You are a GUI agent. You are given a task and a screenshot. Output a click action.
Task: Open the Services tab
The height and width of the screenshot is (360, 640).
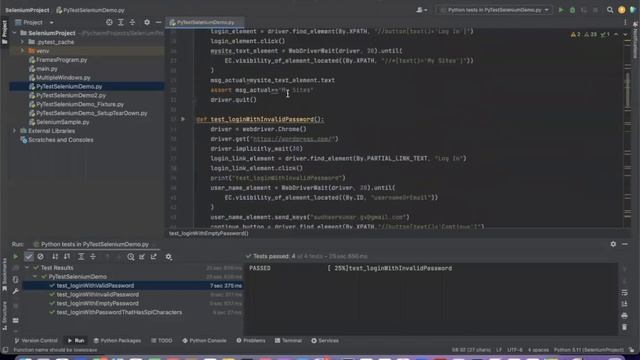pyautogui.click(x=325, y=340)
